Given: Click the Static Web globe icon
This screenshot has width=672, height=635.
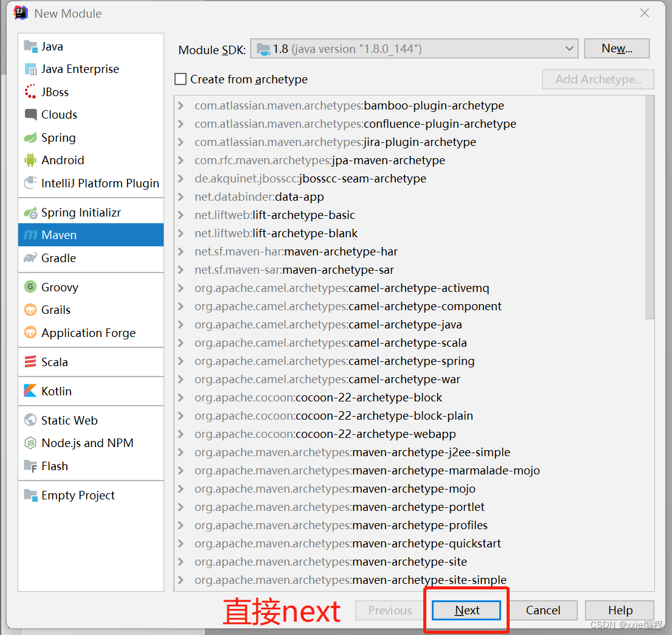Looking at the screenshot, I should pyautogui.click(x=30, y=420).
